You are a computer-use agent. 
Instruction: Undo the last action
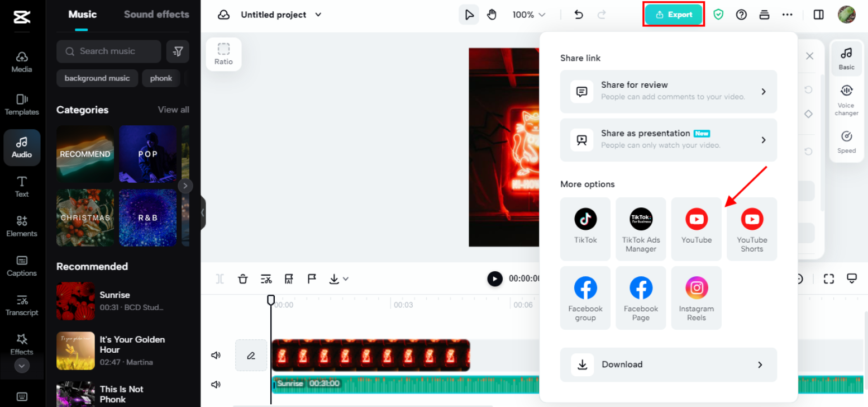(x=579, y=15)
